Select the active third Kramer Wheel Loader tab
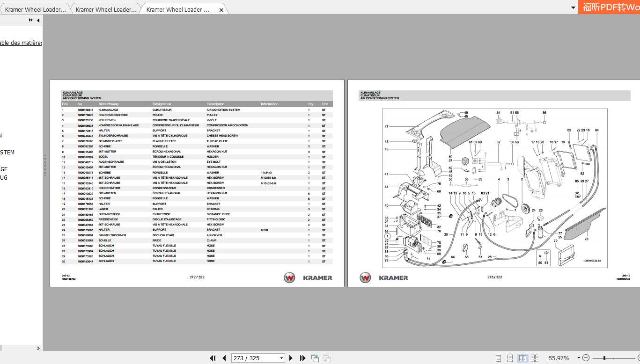Screen dimensions: 640x364 [178, 9]
